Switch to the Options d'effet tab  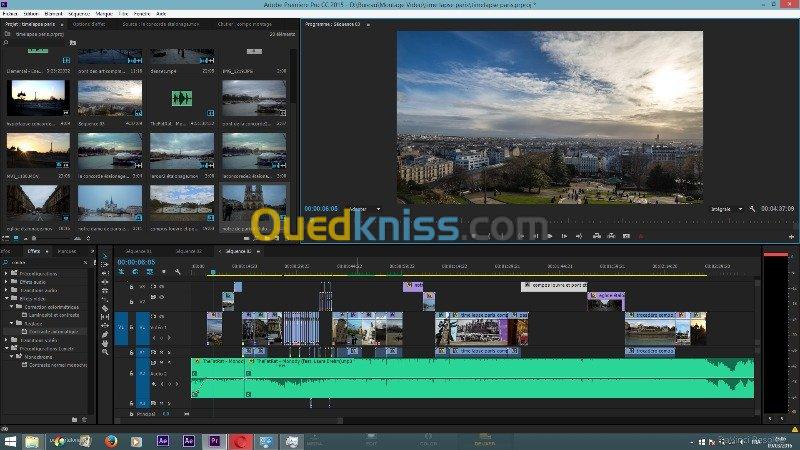89,24
